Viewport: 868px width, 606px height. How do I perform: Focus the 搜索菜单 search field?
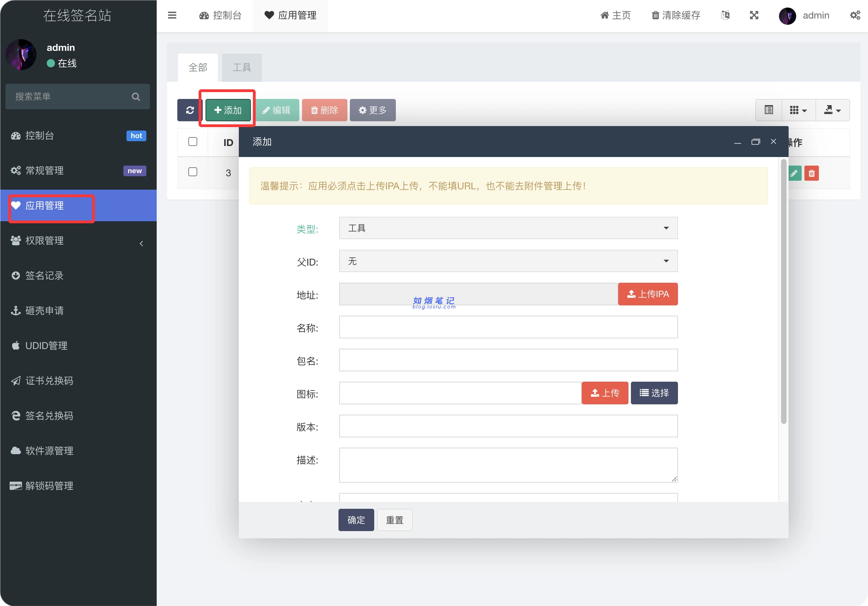point(78,97)
